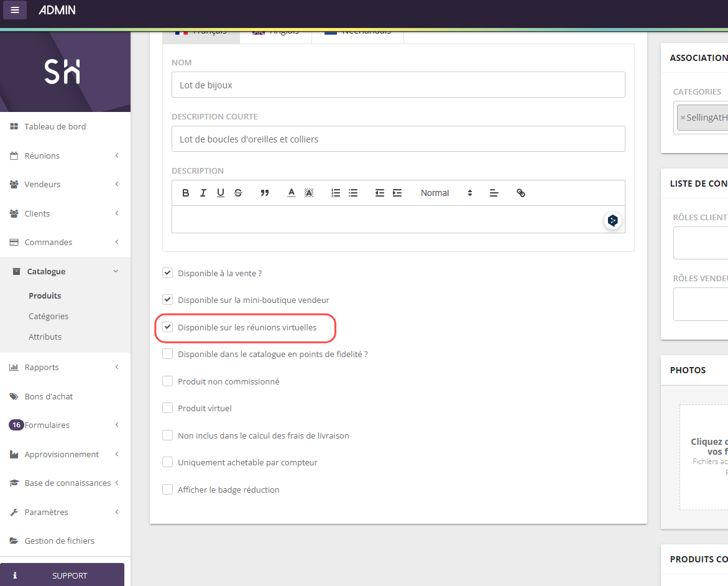Go to Tableau de bord
The image size is (728, 586).
55,126
